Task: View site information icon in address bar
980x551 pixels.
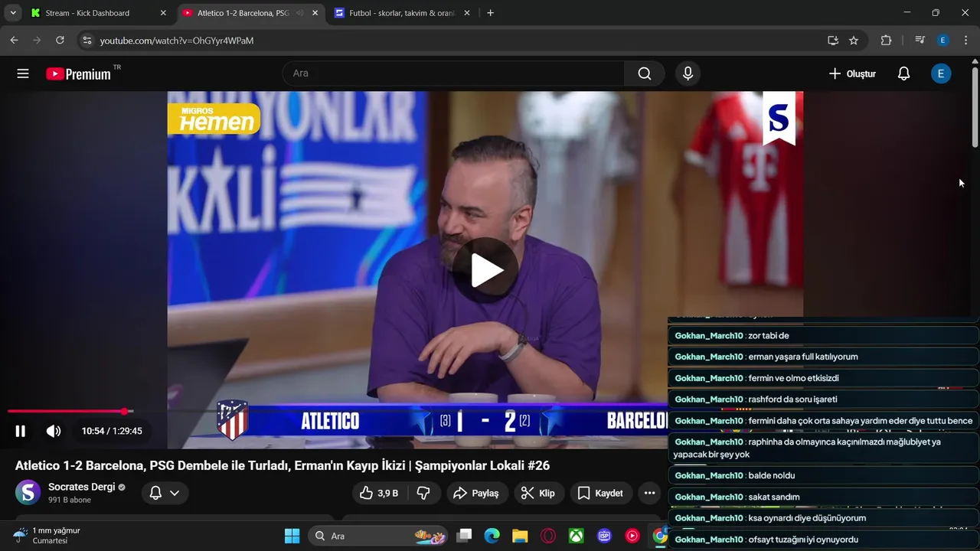Action: click(87, 40)
